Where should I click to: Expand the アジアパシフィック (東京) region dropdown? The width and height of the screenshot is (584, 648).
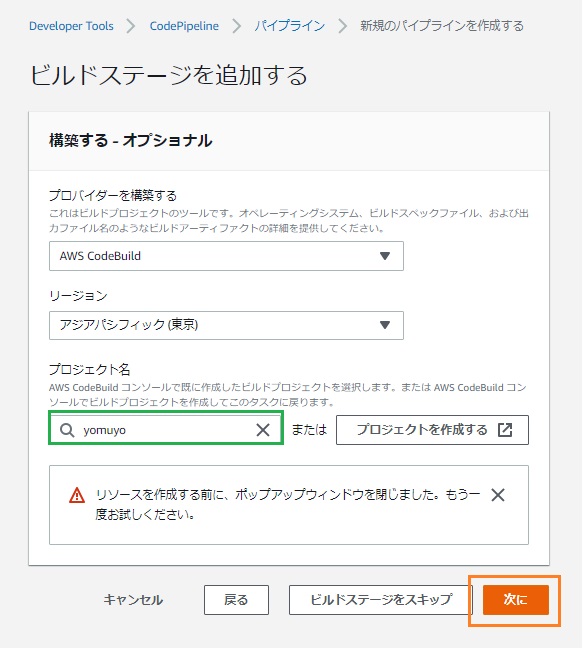pyautogui.click(x=226, y=325)
